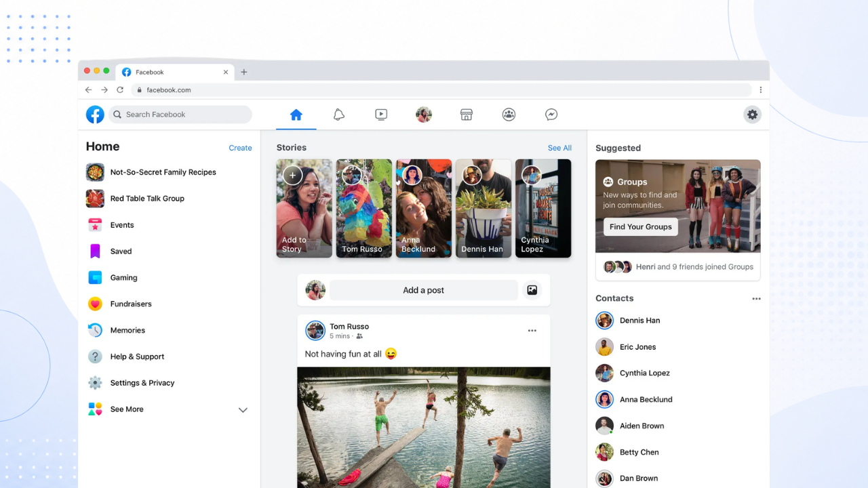Screen dimensions: 868x488
Task: Click the See More shapes icon
Action: 95,409
